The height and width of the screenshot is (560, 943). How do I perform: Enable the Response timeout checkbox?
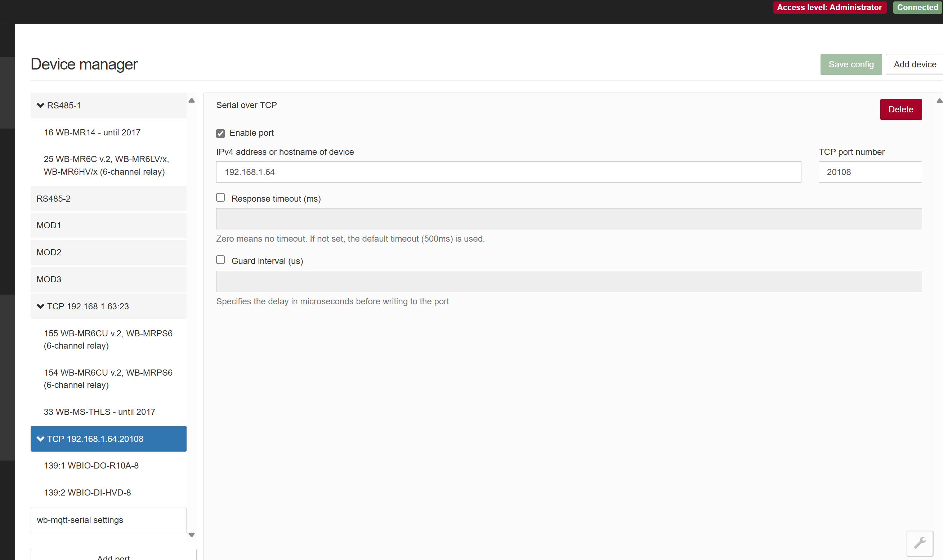tap(220, 197)
